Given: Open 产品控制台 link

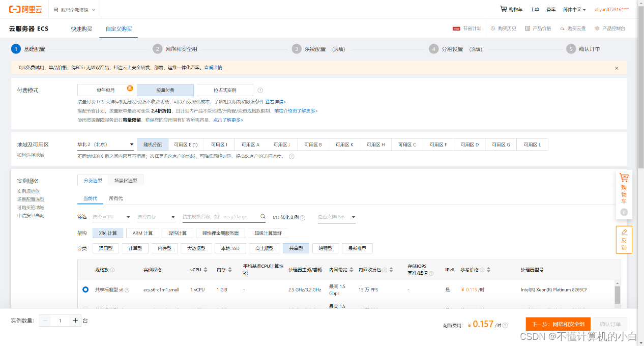Looking at the screenshot, I should 610,28.
